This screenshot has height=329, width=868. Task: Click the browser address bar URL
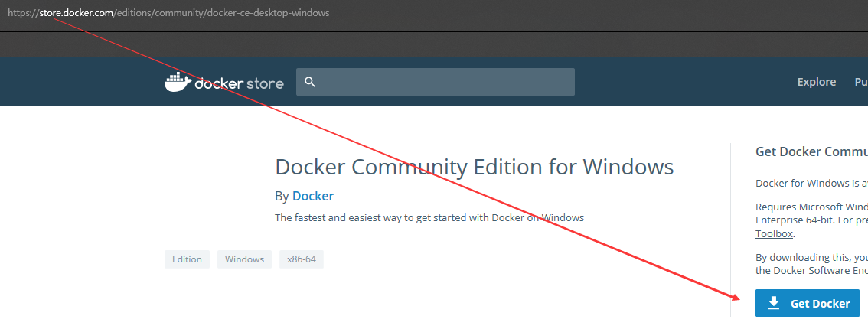169,12
